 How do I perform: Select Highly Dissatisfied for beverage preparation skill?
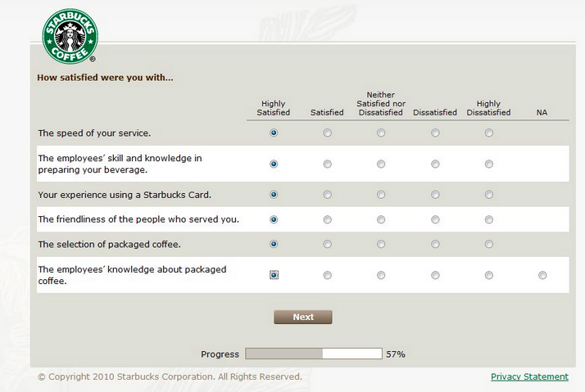pos(489,164)
